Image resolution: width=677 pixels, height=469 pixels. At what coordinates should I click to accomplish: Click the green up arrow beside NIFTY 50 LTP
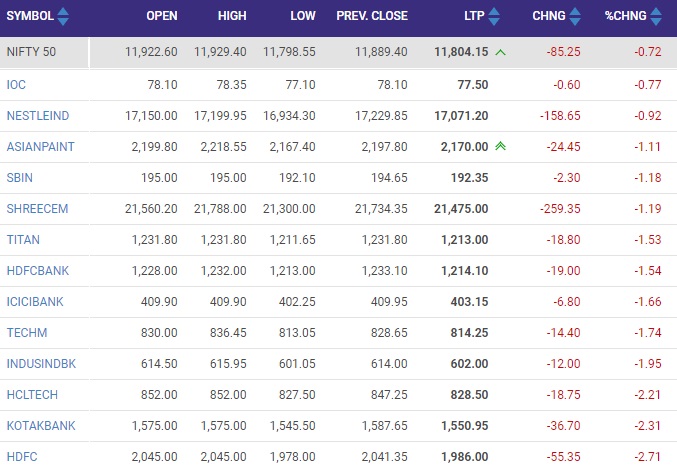pyautogui.click(x=500, y=52)
